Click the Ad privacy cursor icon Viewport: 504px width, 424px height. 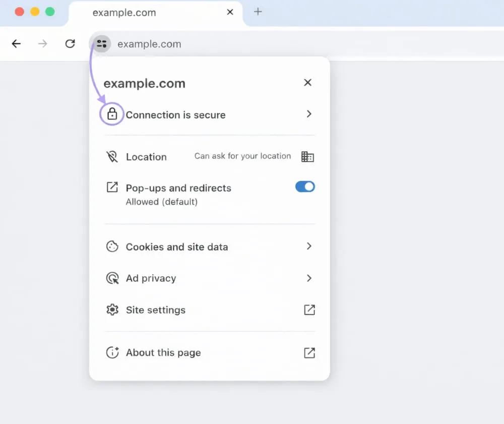pyautogui.click(x=112, y=278)
